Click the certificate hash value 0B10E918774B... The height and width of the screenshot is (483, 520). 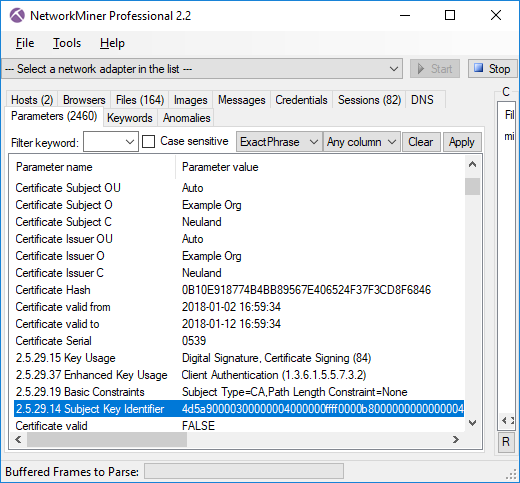pos(306,290)
